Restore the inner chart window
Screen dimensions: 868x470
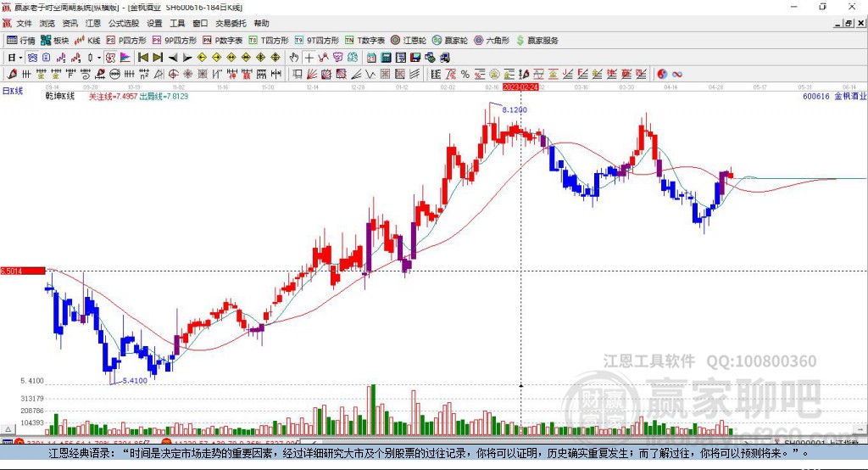(848, 23)
